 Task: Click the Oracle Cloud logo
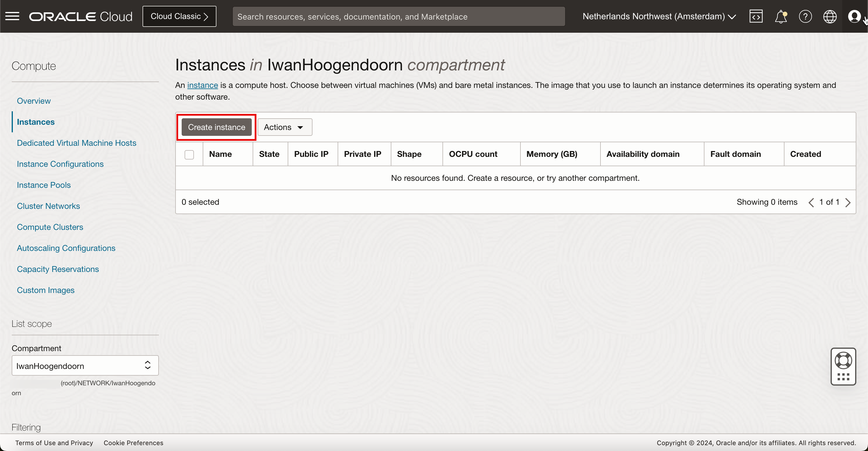coord(81,16)
